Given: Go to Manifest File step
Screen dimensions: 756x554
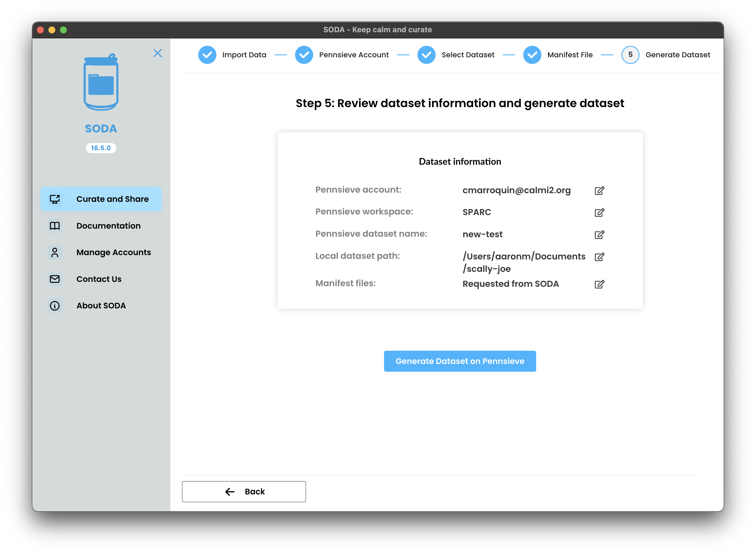Looking at the screenshot, I should coord(532,55).
